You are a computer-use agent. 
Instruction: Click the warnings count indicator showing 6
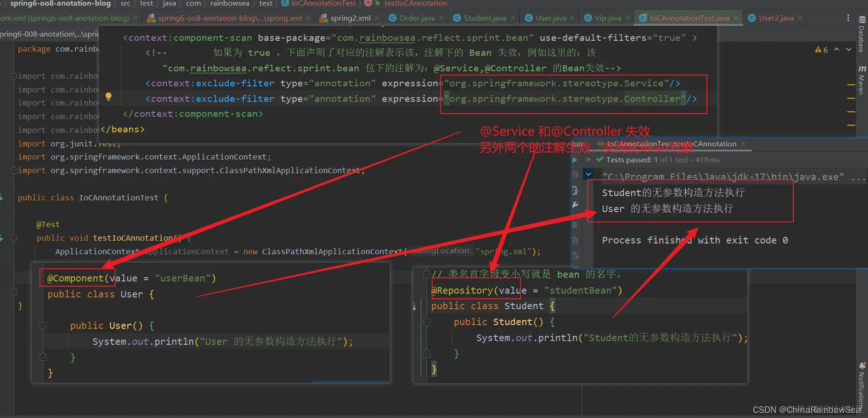821,49
